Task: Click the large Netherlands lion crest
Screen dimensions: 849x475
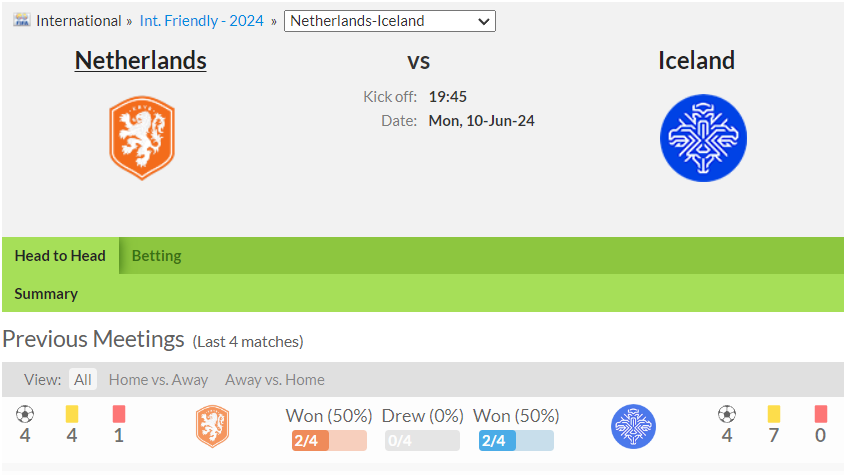Action: coord(142,138)
